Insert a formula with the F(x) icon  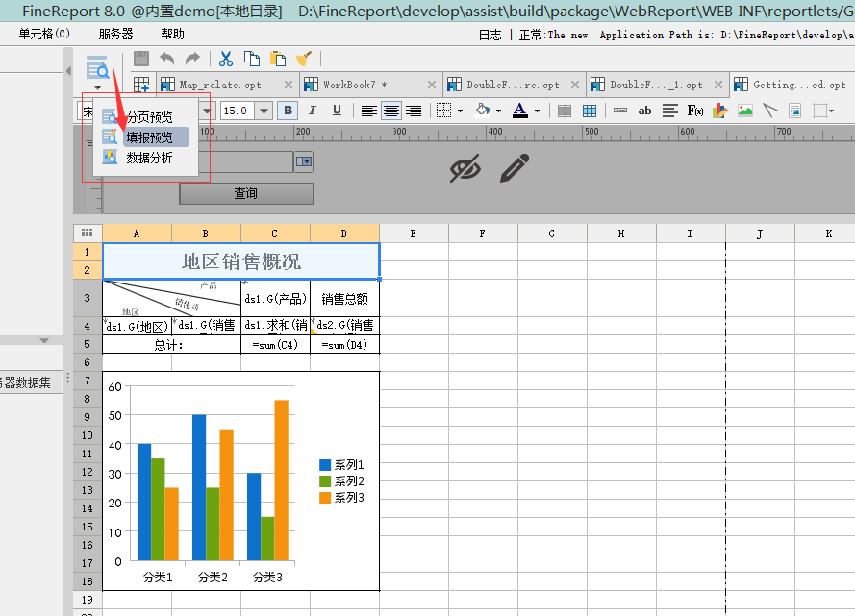tap(695, 111)
